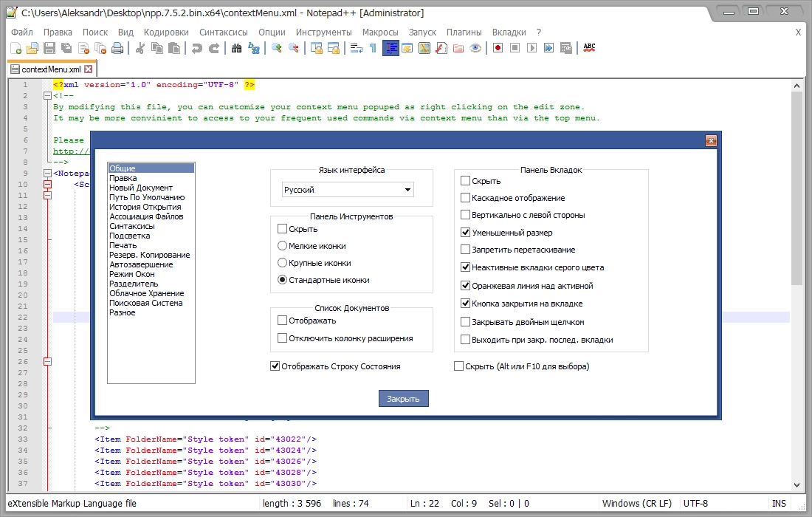Screen dimensions: 812x517
Task: Click INS indicator in status bar
Action: pos(779,503)
